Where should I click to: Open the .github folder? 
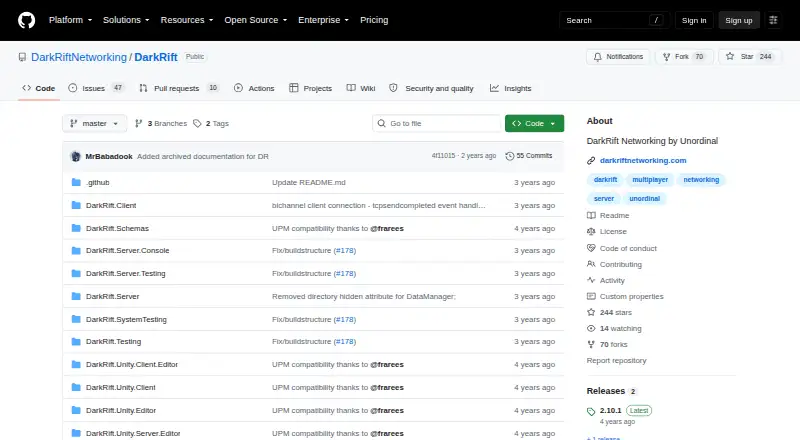97,182
